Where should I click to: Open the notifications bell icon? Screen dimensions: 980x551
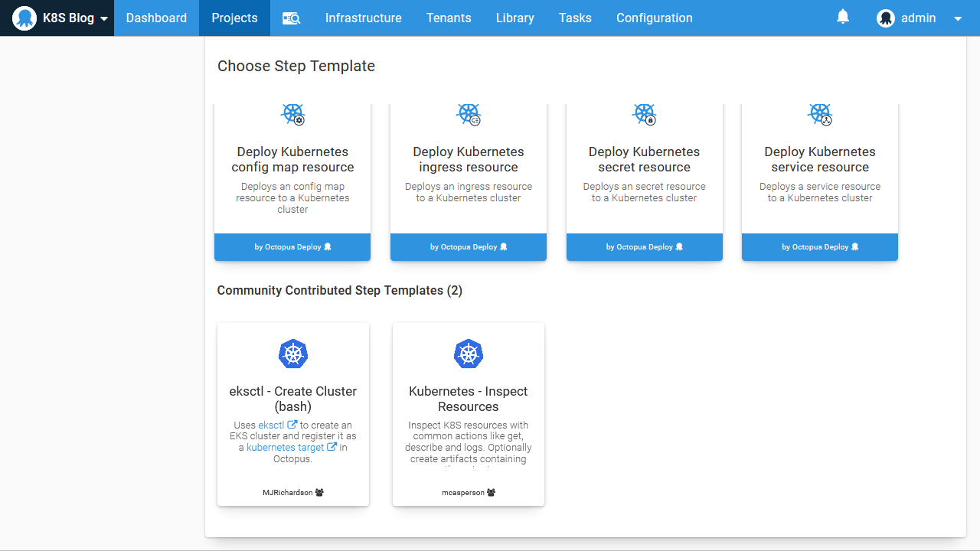pyautogui.click(x=843, y=17)
